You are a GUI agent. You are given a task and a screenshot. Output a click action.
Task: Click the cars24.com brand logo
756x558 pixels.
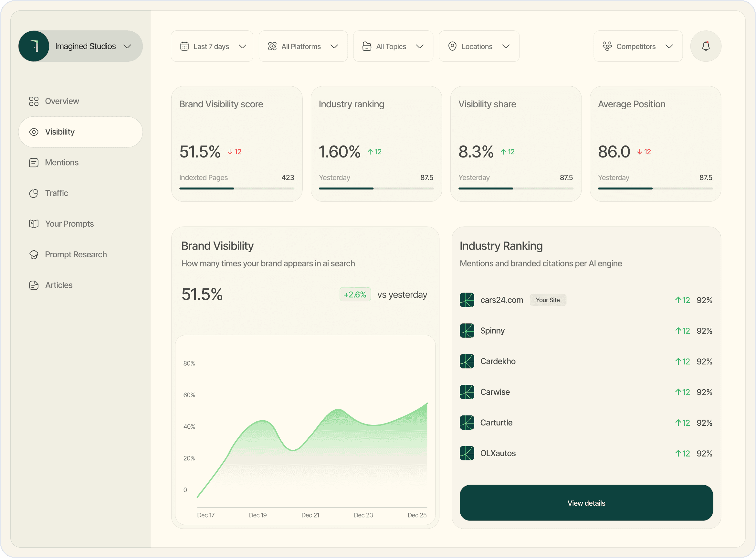[467, 300]
